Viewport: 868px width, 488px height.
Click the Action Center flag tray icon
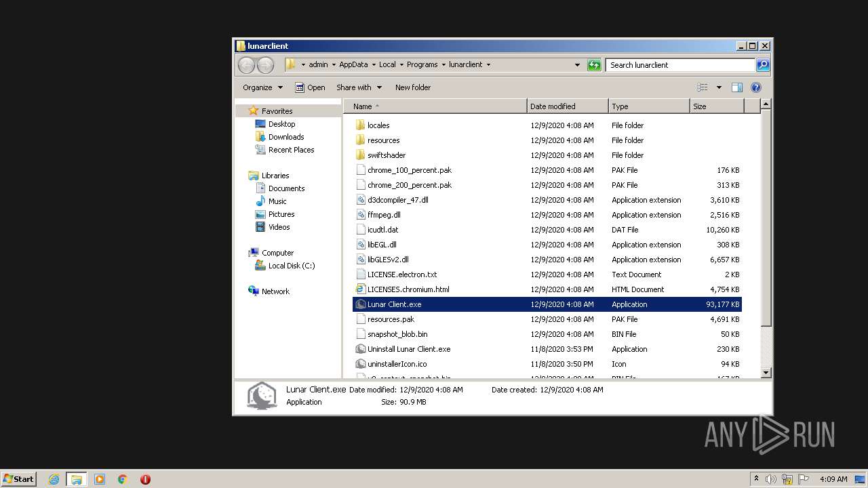(x=804, y=479)
